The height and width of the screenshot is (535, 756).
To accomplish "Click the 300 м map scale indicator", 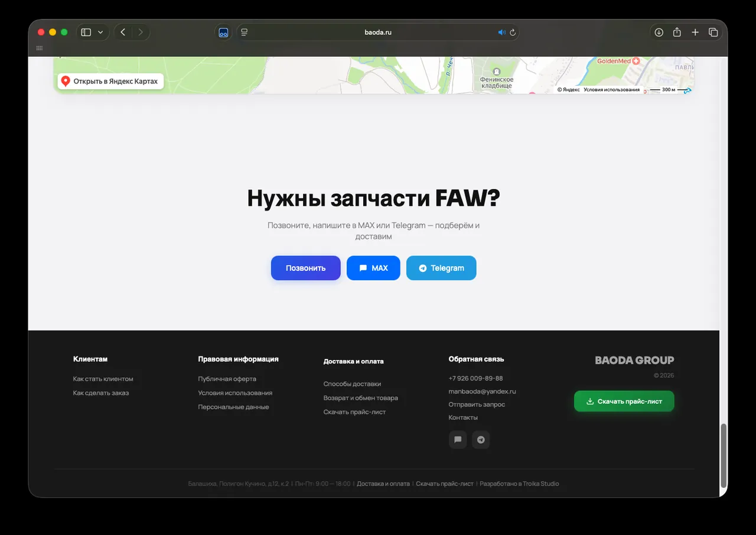I will pyautogui.click(x=669, y=90).
